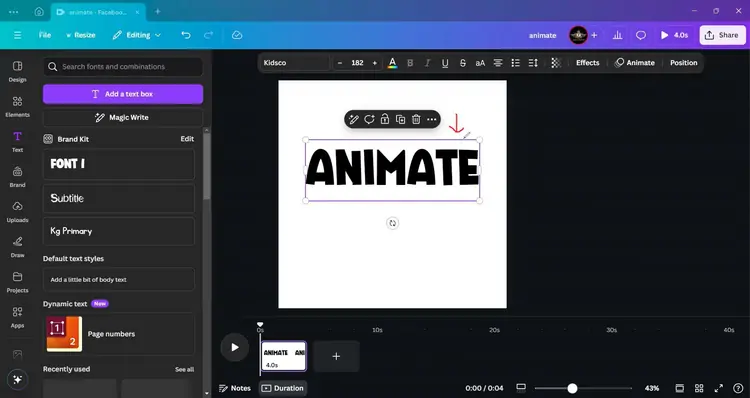Open the Effects panel
750x398 pixels.
(x=587, y=63)
